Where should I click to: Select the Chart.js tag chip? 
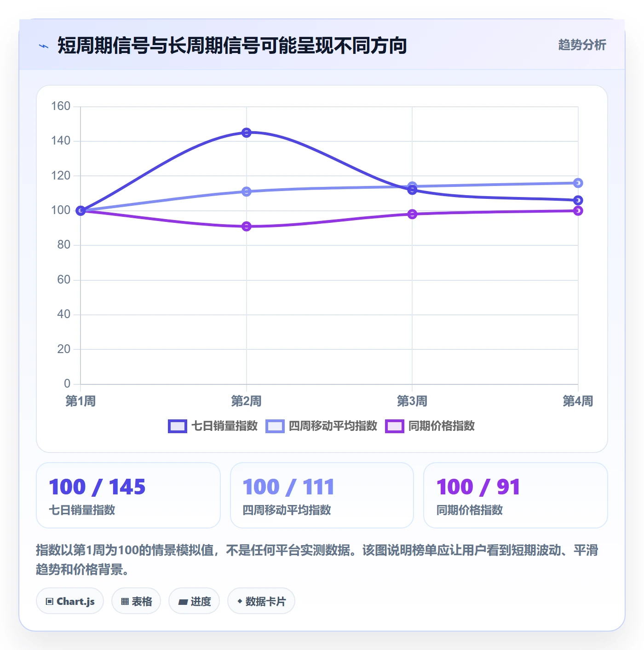70,601
